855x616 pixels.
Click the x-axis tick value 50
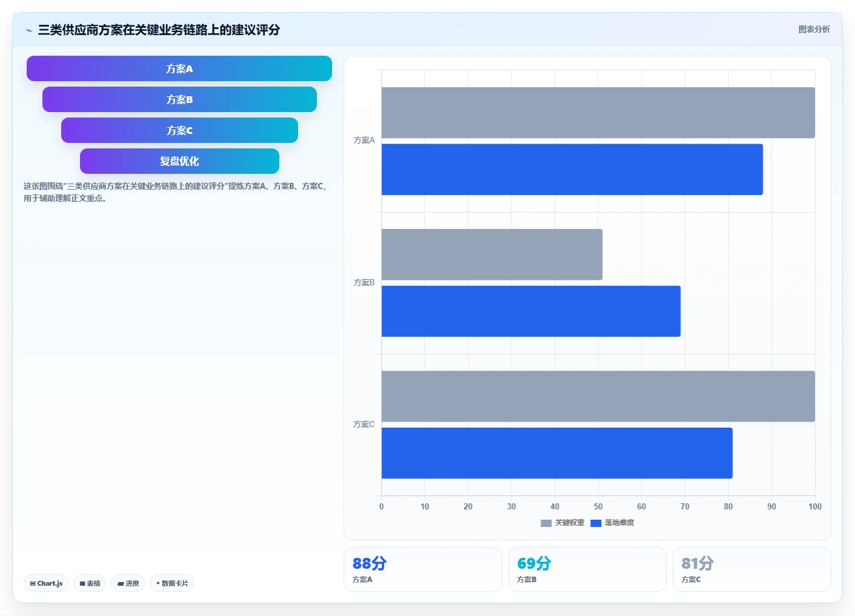point(598,507)
